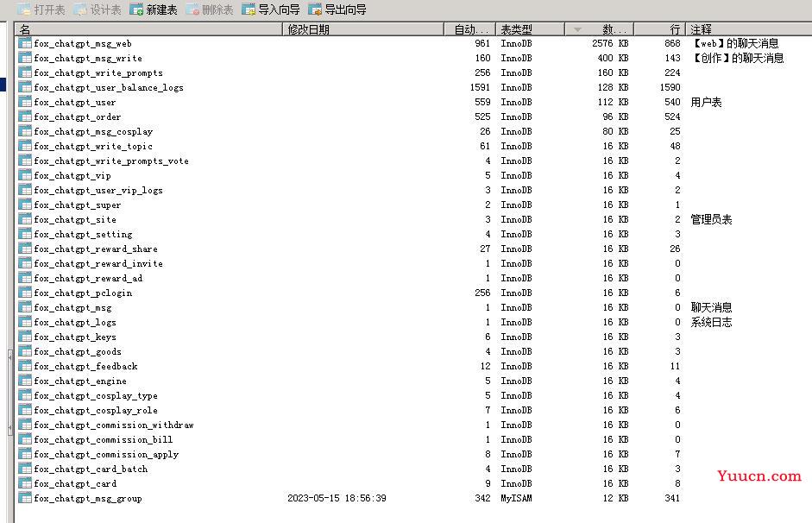This screenshot has height=523, width=812.
Task: Select fox_chatgpt_commission_withdraw table name
Action: pos(114,425)
